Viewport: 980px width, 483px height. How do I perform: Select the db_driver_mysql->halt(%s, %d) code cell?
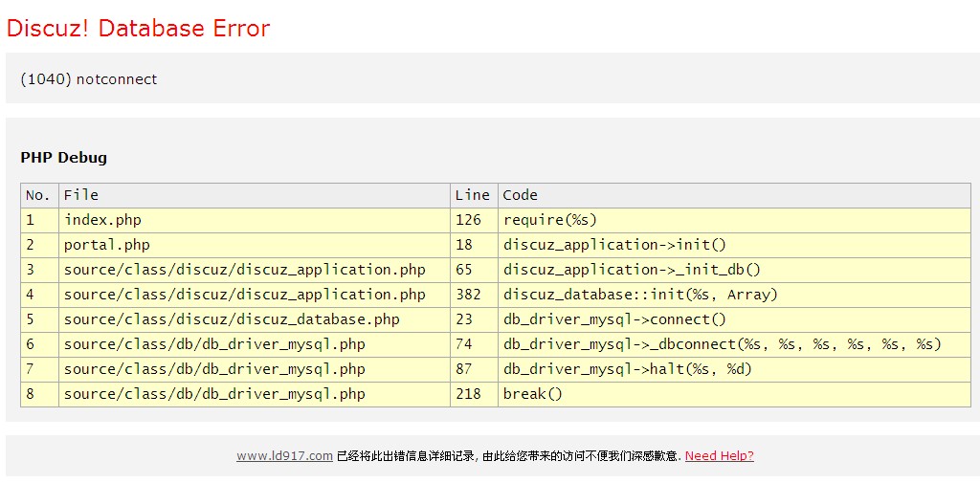point(627,369)
